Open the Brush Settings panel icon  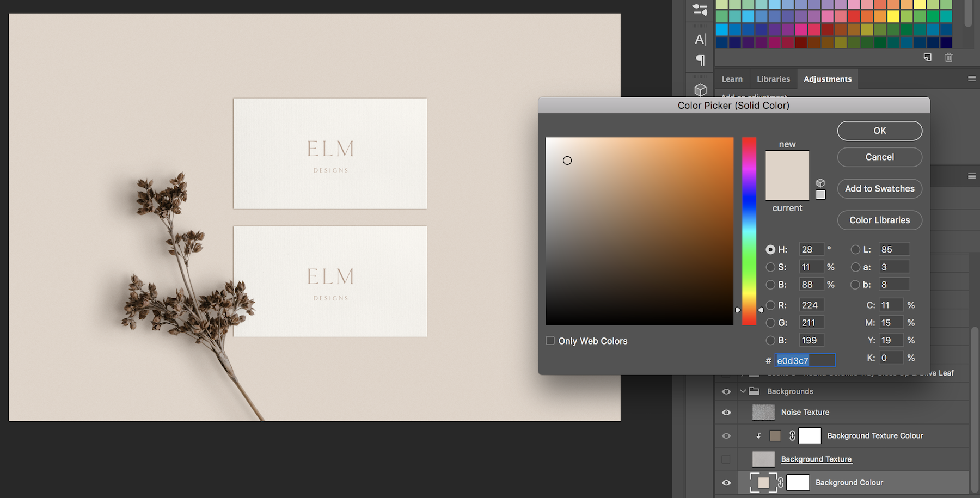(x=700, y=10)
